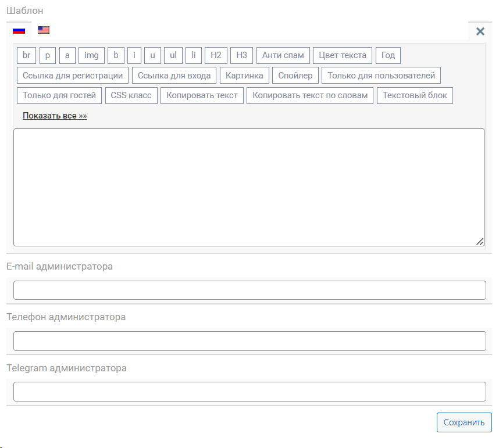Grab the textarea resize handle
Screen dimensions: 499x448
480,242
